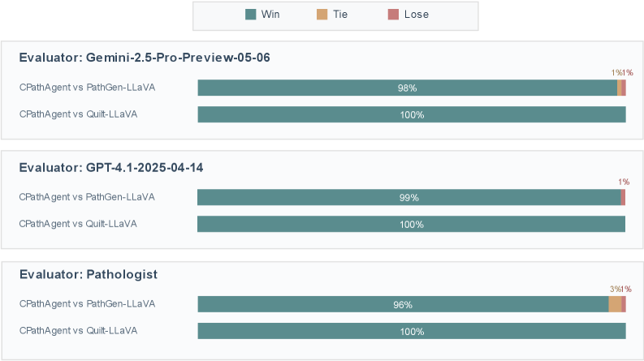644x361 pixels.
Task: Click the red Lose legend swatch
Action: tap(394, 15)
